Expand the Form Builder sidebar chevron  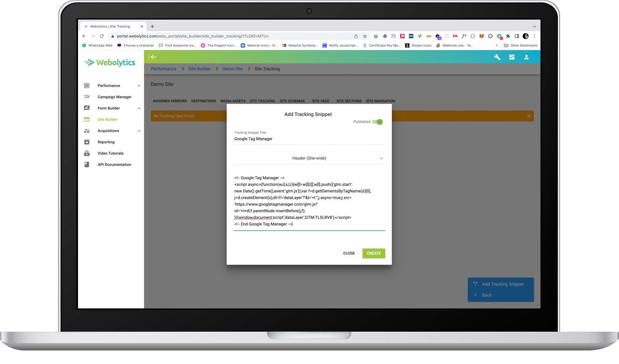coord(139,108)
